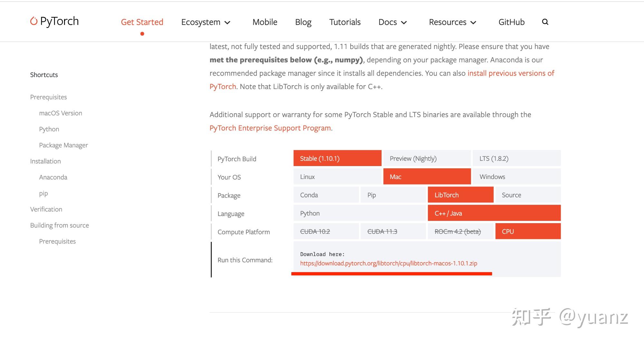Image resolution: width=644 pixels, height=346 pixels.
Task: Click the PyTorch flame logo
Action: coord(34,21)
